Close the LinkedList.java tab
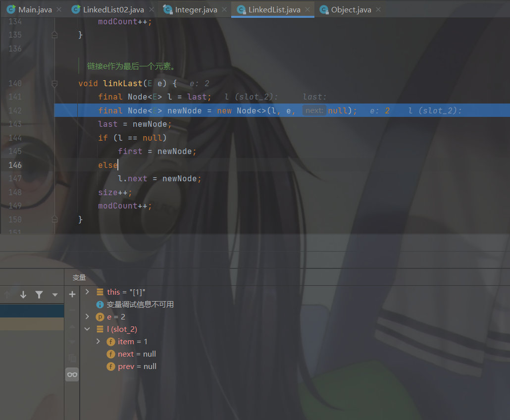Image resolution: width=510 pixels, height=420 pixels. point(307,9)
